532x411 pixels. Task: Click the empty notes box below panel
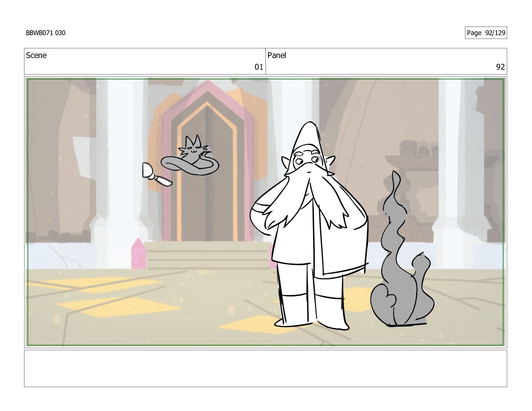click(265, 368)
